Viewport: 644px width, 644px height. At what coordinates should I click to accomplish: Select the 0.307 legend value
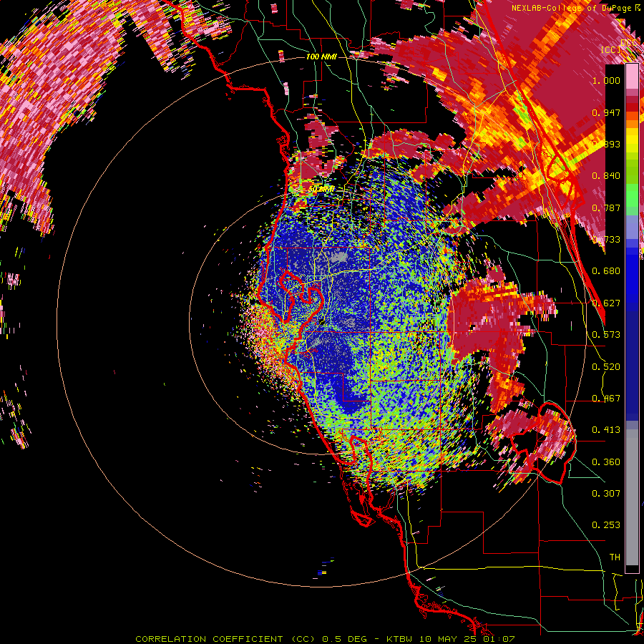coord(606,493)
